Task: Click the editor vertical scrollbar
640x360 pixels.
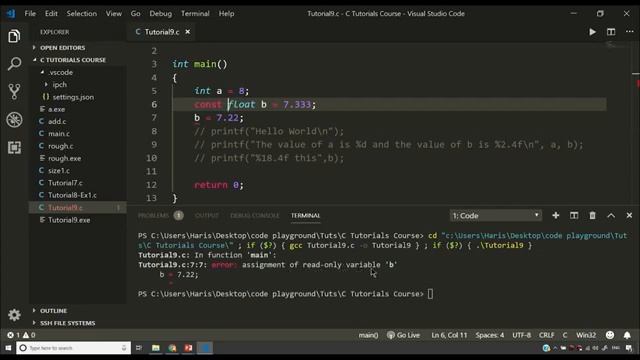Action: [x=636, y=122]
